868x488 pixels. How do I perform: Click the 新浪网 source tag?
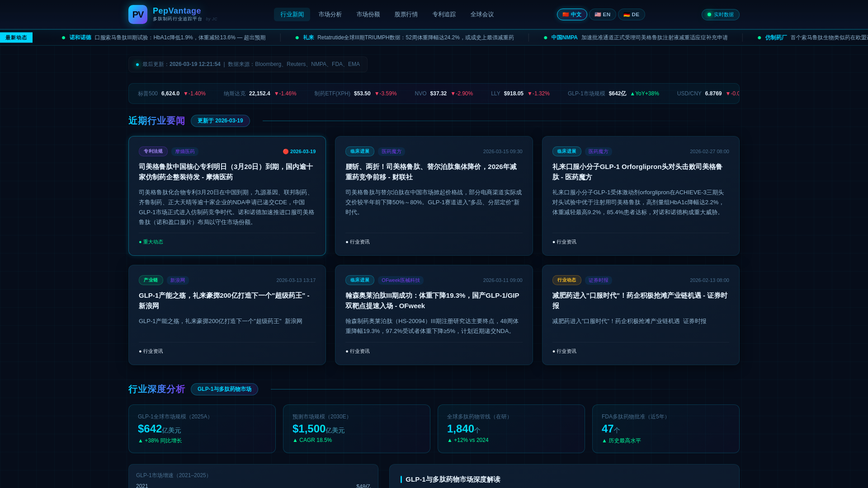click(x=178, y=280)
